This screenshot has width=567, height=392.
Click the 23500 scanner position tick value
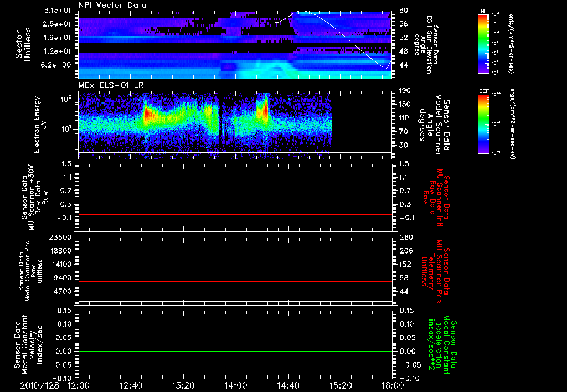(60, 238)
